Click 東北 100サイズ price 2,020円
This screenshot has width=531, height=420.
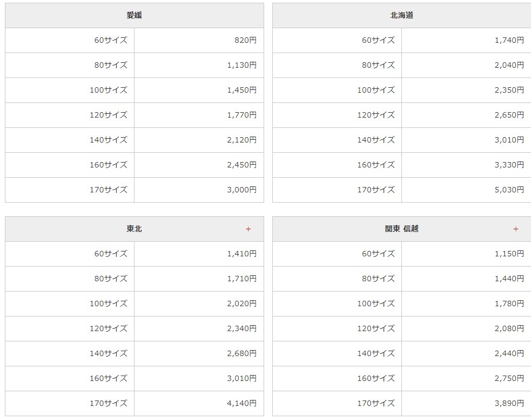point(242,303)
